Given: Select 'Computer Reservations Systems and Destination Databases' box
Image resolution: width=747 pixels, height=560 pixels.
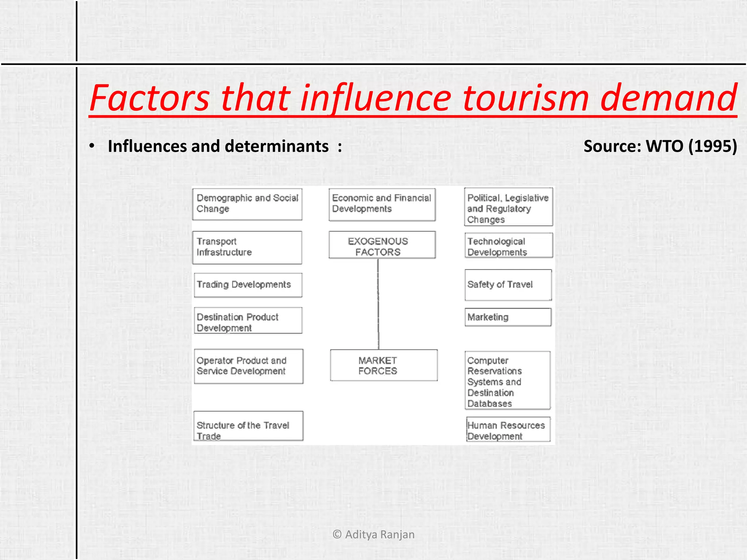Looking at the screenshot, I should click(x=508, y=380).
